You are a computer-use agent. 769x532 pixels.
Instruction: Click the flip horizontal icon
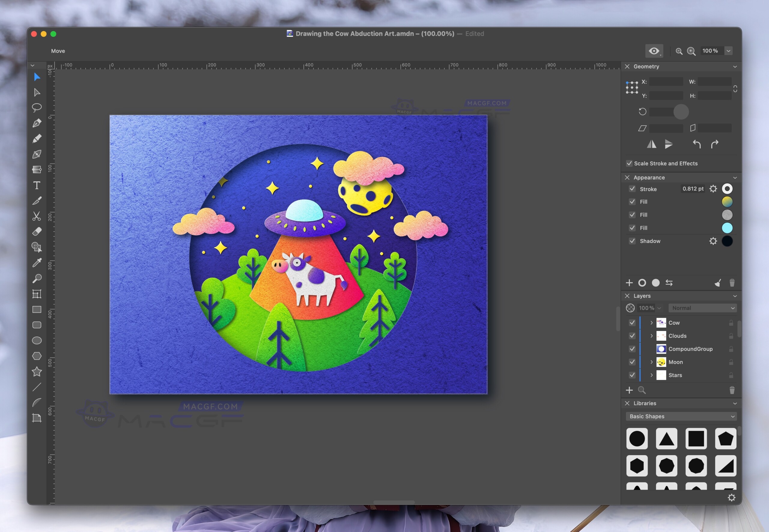tap(651, 144)
